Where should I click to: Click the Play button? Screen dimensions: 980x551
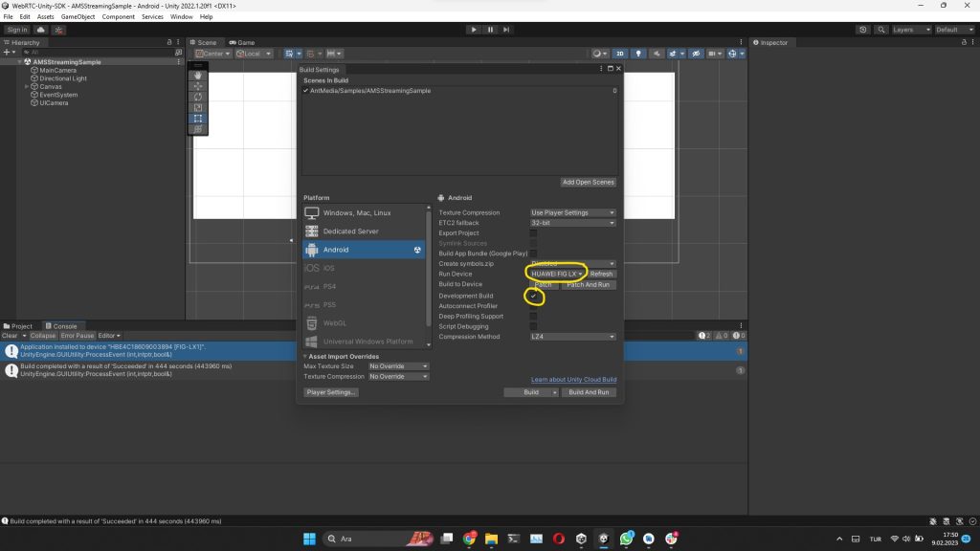(474, 30)
